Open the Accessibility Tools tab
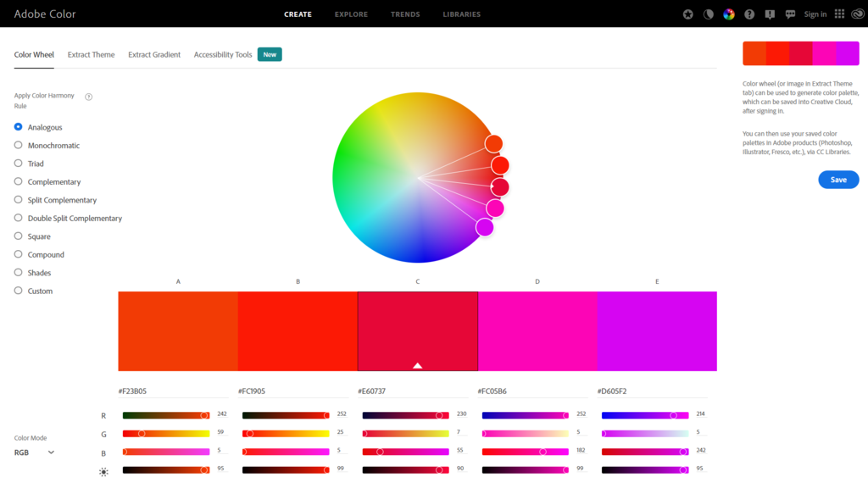Viewport: 868px width, 483px height. [223, 55]
